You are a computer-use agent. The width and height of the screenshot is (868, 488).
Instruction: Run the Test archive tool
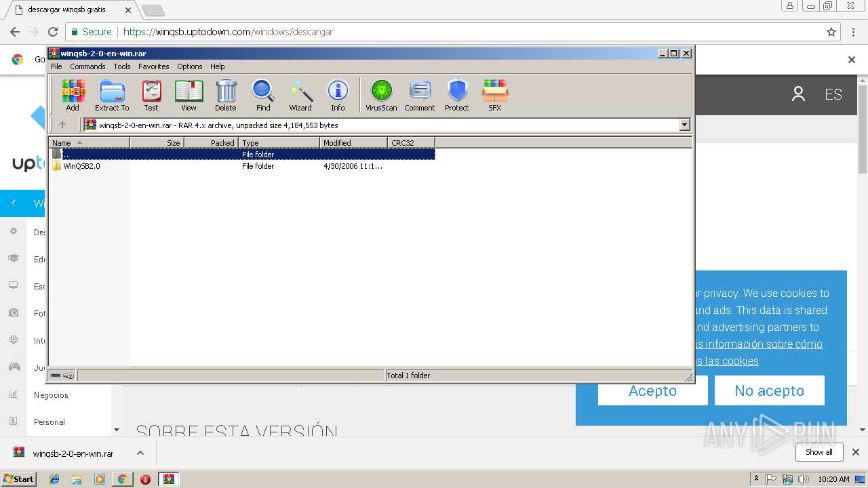tap(151, 95)
